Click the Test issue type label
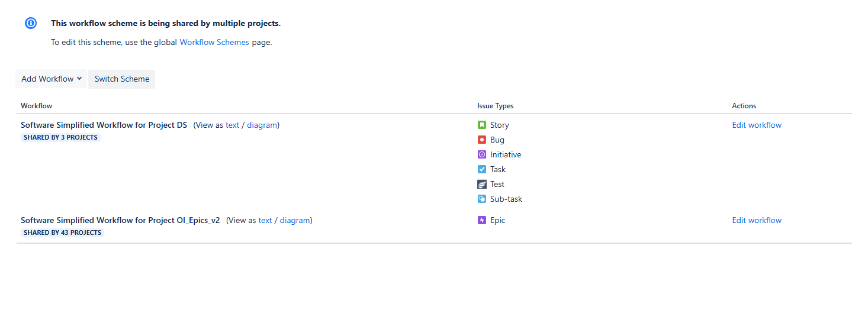 [x=497, y=184]
